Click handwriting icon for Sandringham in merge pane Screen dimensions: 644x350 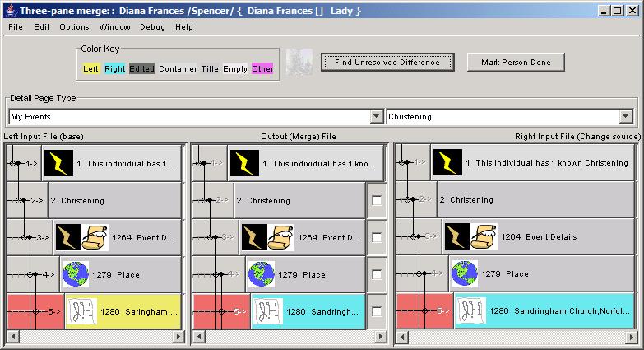(x=266, y=312)
